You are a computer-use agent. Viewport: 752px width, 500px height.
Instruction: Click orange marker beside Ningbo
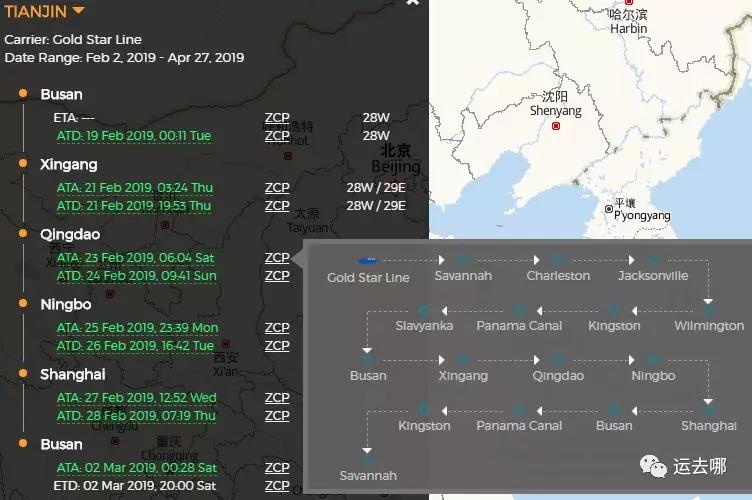[23, 303]
